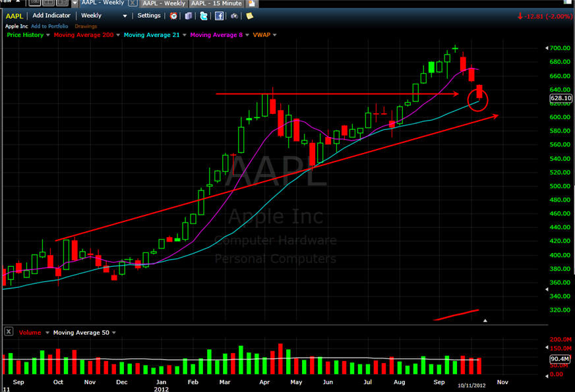
Task: Click the Drawings link
Action: pos(86,26)
